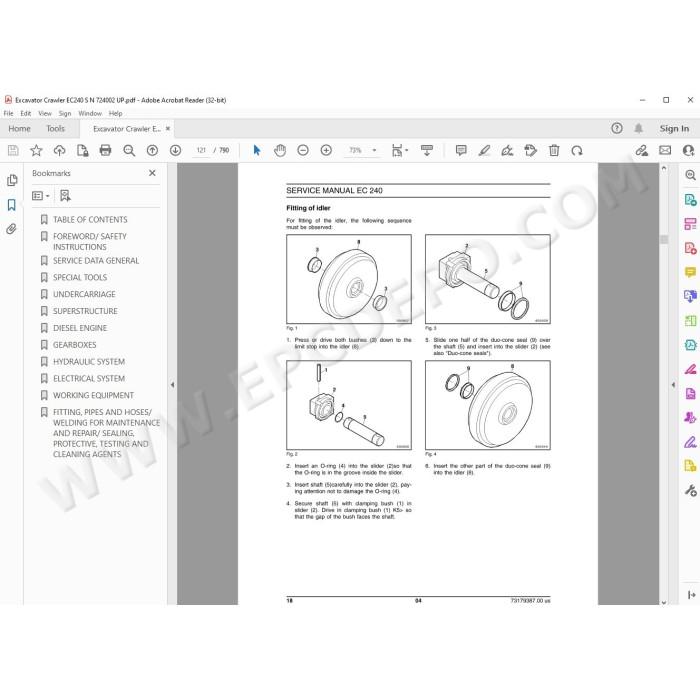This screenshot has width=700, height=700.
Task: Open the Export PDF tool in right pane
Action: point(690,200)
